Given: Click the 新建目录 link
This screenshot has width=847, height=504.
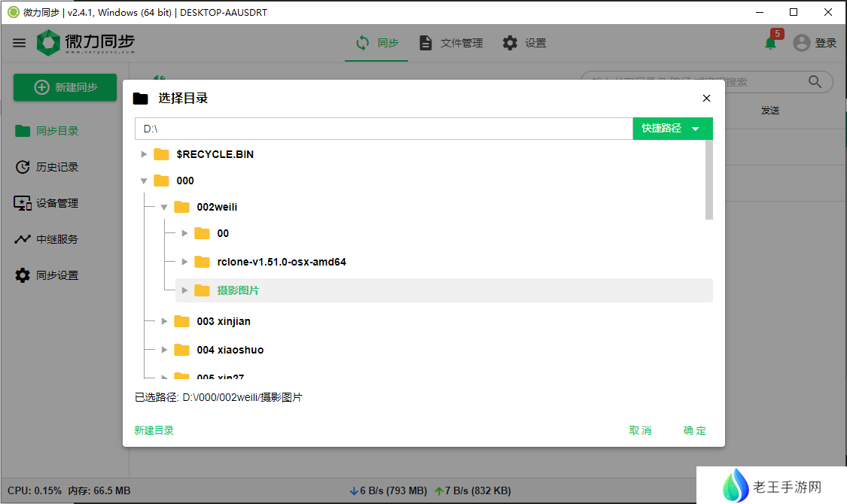Looking at the screenshot, I should 154,430.
